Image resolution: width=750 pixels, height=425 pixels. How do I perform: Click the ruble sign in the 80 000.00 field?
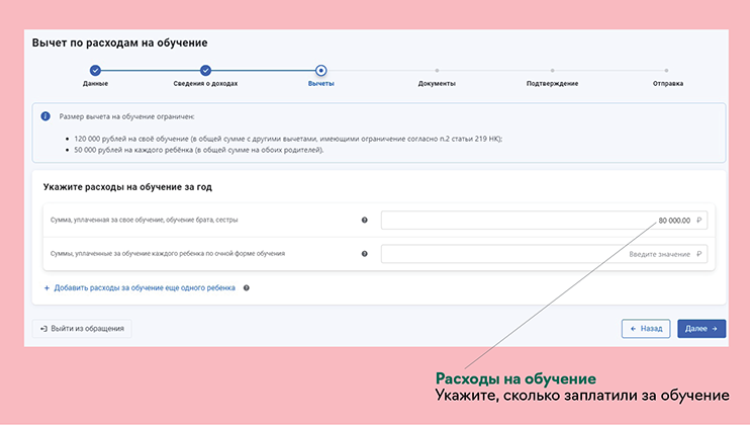[699, 220]
